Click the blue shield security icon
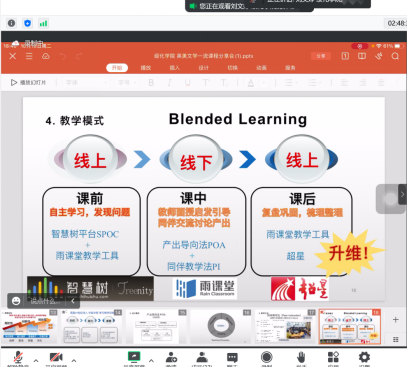This screenshot has width=408, height=368. pyautogui.click(x=27, y=23)
